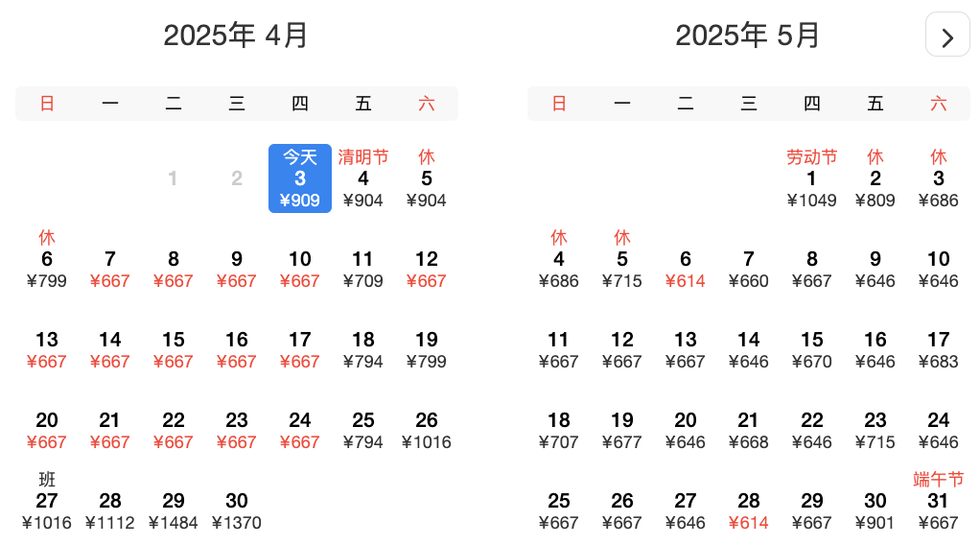This screenshot has height=545, width=980.
Task: Select May 25 priced ¥667
Action: (x=559, y=511)
